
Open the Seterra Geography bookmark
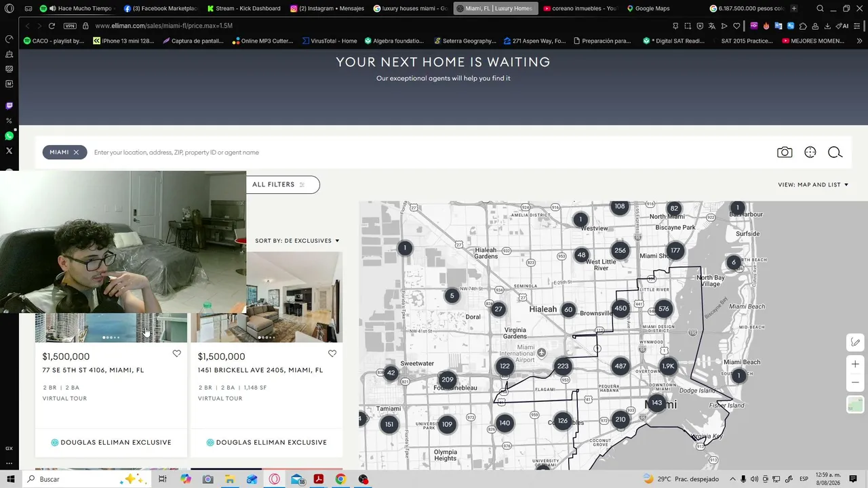point(465,41)
